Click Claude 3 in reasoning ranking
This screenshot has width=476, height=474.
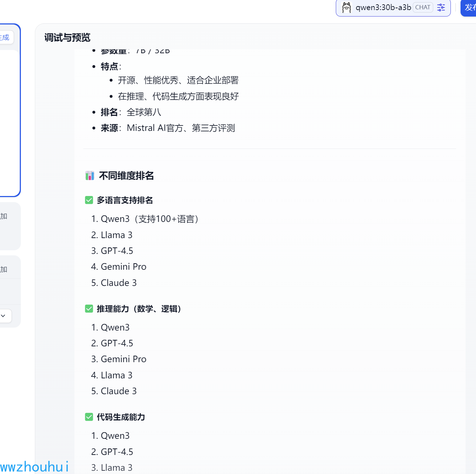tap(119, 391)
